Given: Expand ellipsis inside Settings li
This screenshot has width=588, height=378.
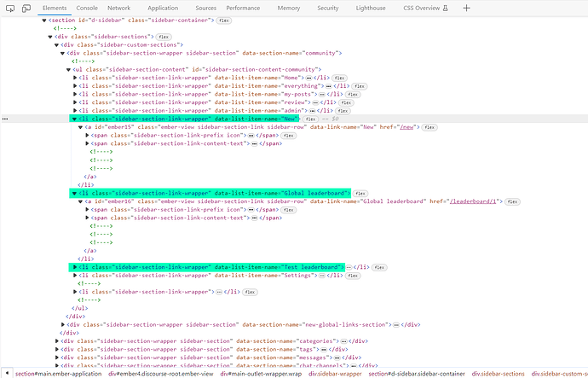Looking at the screenshot, I should click(322, 276).
